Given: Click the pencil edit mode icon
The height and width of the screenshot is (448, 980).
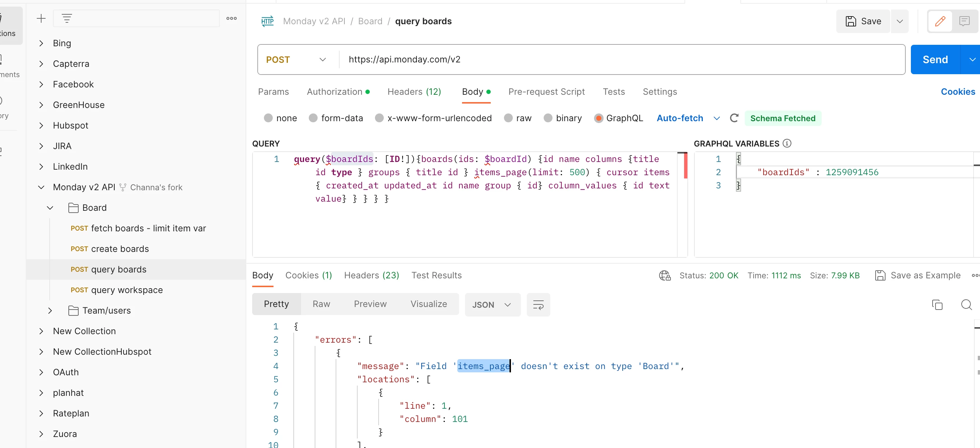Looking at the screenshot, I should click(940, 21).
